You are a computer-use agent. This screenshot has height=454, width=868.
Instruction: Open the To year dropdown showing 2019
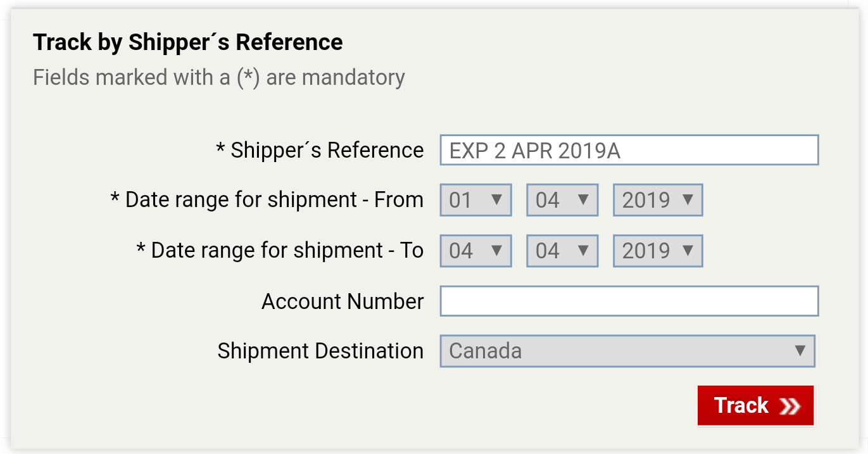click(658, 251)
